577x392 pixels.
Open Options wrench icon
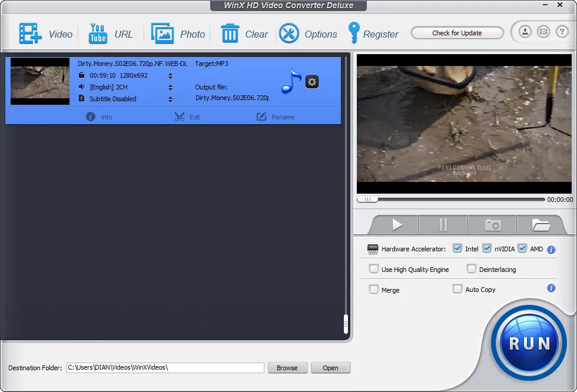point(289,34)
